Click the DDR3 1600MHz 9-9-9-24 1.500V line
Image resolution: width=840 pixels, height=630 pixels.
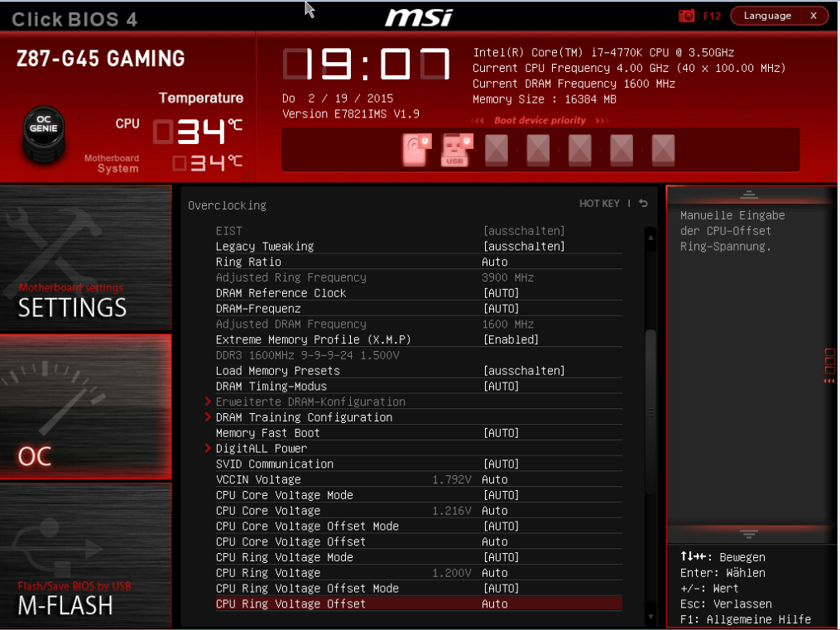pyautogui.click(x=308, y=355)
